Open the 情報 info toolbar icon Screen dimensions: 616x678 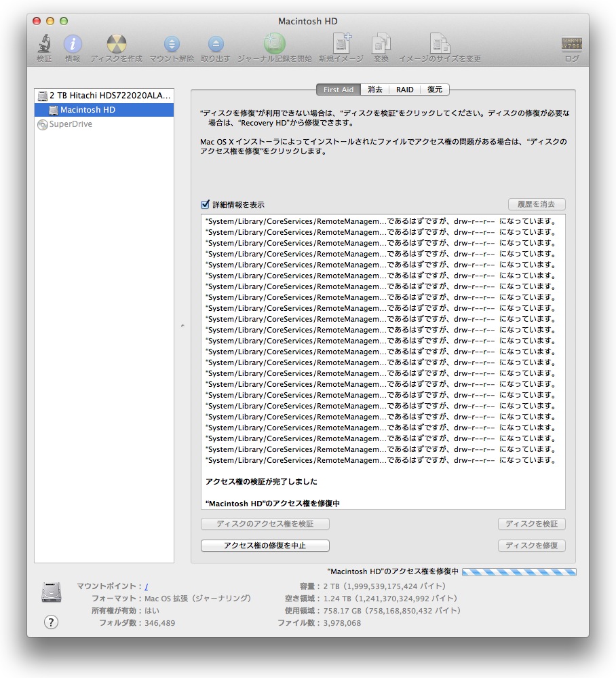tap(73, 45)
